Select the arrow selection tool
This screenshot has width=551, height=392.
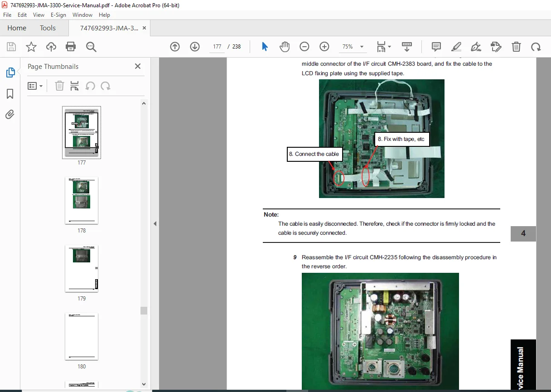(265, 47)
